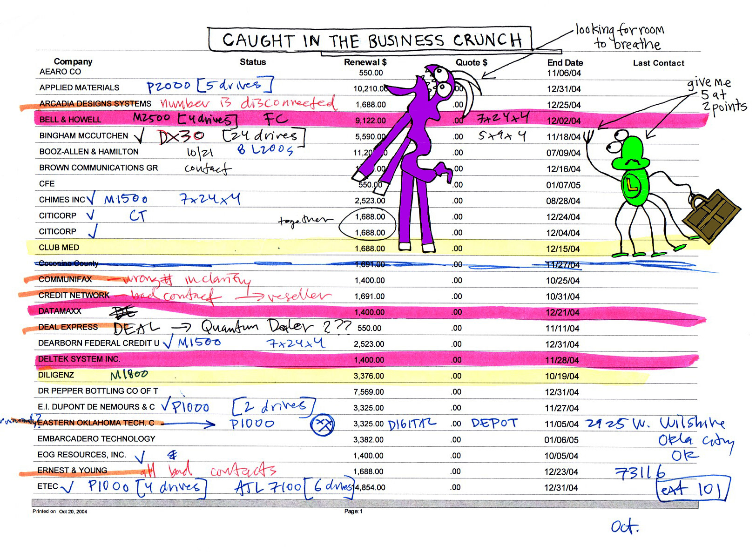Click the COMMUNIFAX company name
Viewport: 756px width, 552px height.
point(65,279)
